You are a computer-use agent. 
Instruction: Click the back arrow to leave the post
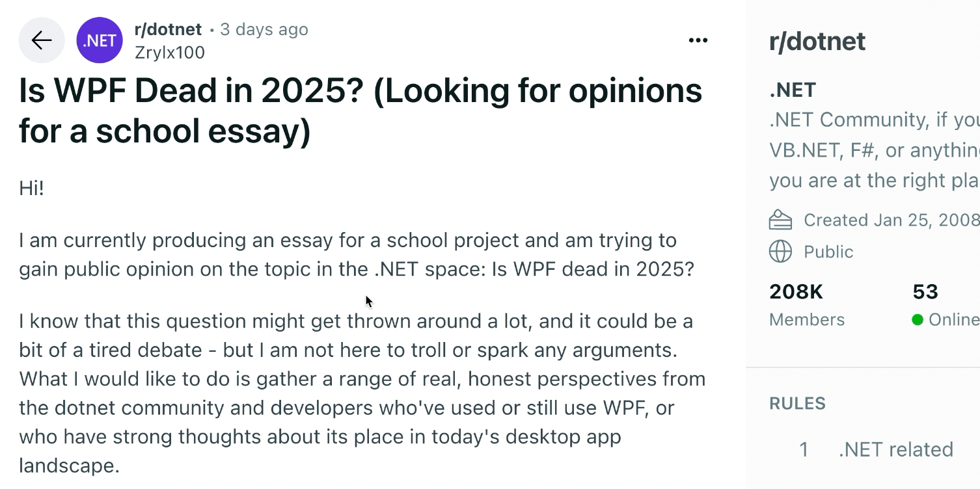pyautogui.click(x=41, y=40)
